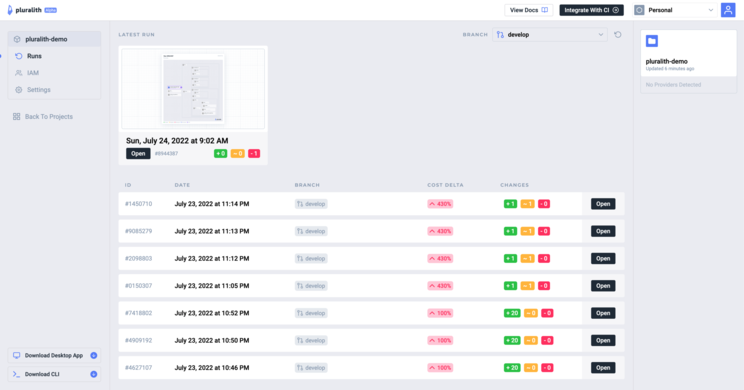Click 100% cost delta in row #4627107
The height and width of the screenshot is (390, 744).
coord(440,368)
